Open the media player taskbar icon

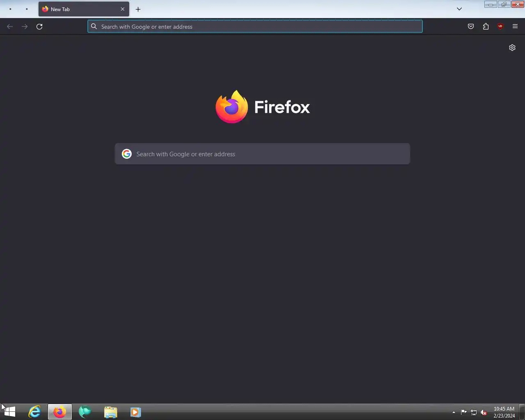[x=136, y=412]
